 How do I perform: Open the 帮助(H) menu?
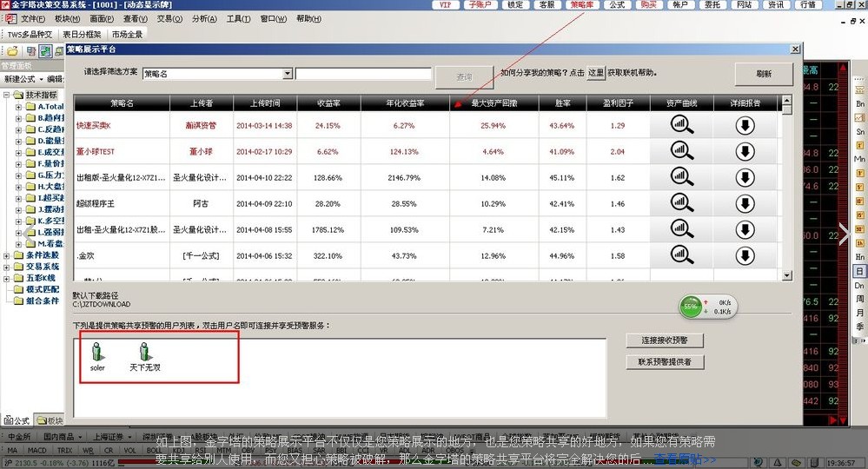click(x=309, y=19)
